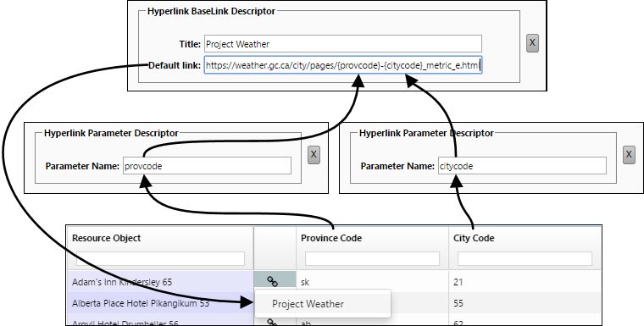Click the citycode Parameter Name field

click(522, 166)
